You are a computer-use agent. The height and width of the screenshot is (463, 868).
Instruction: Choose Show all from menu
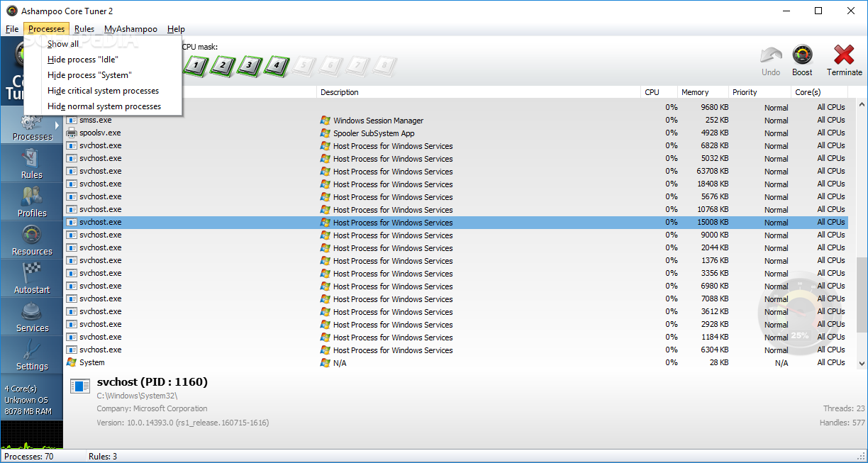(103, 44)
